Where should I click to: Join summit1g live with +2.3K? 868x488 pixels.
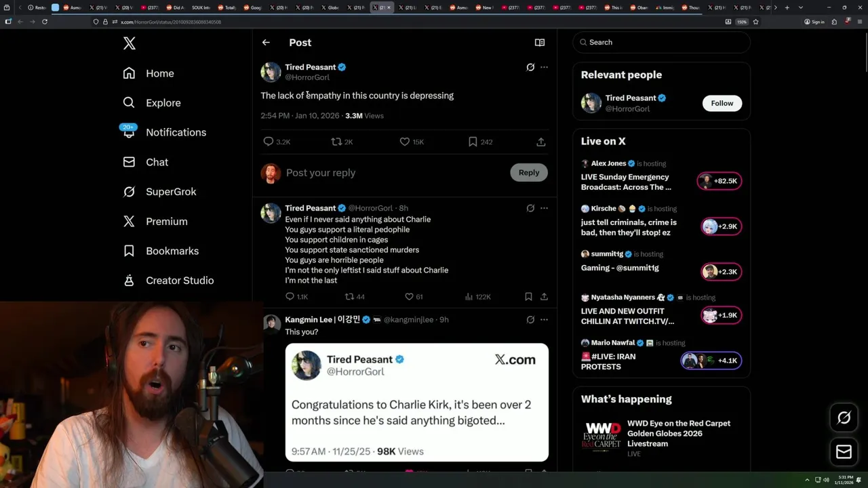[721, 272]
